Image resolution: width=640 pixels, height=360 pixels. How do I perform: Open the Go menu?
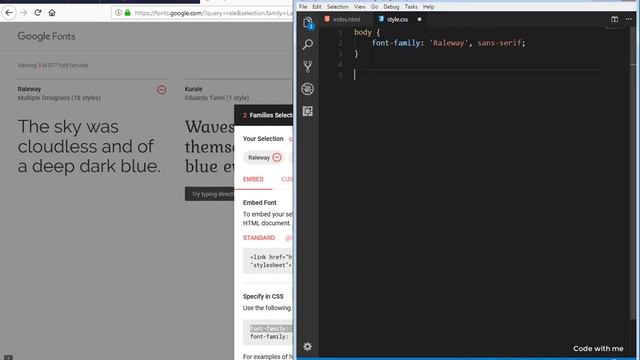click(x=374, y=7)
